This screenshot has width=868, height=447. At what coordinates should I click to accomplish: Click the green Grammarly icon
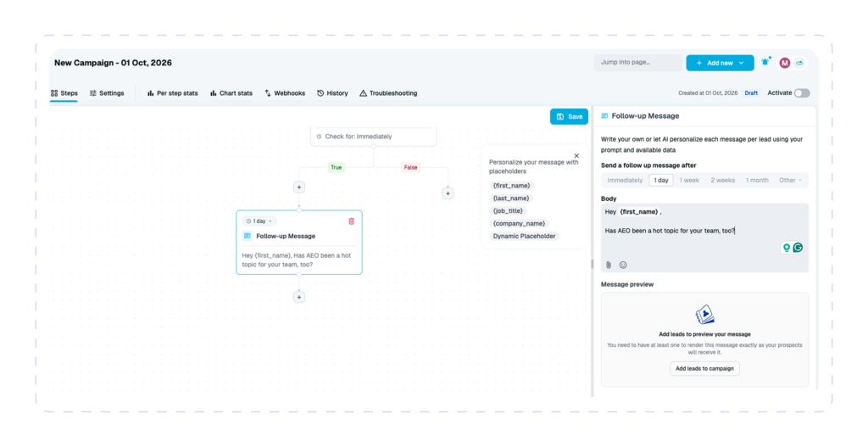click(x=798, y=248)
